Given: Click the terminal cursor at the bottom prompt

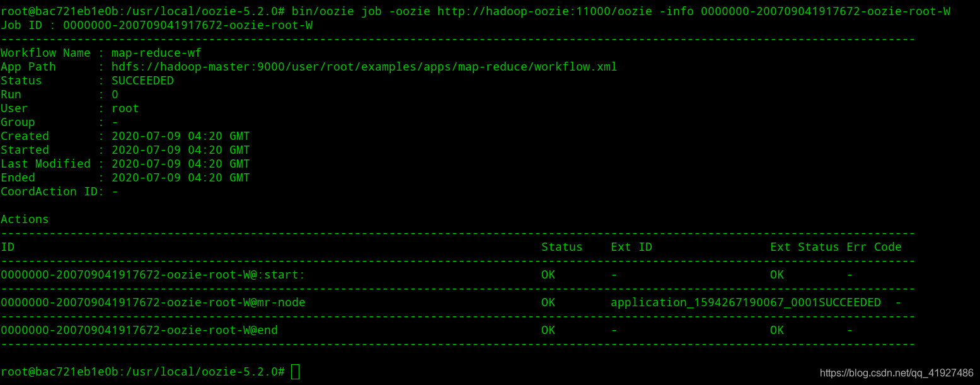Looking at the screenshot, I should pos(296,372).
